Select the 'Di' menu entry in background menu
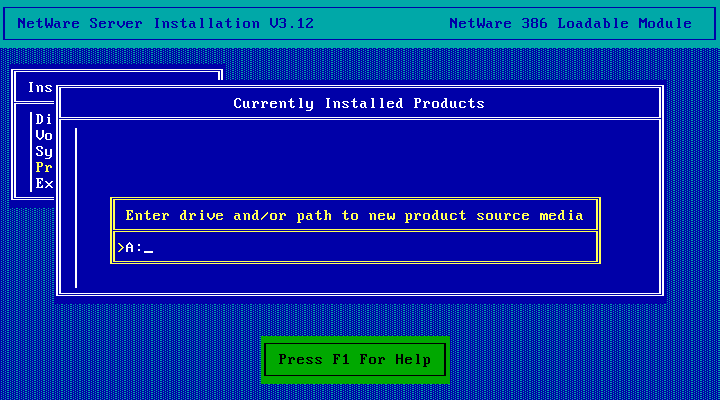The image size is (720, 400). pyautogui.click(x=44, y=119)
